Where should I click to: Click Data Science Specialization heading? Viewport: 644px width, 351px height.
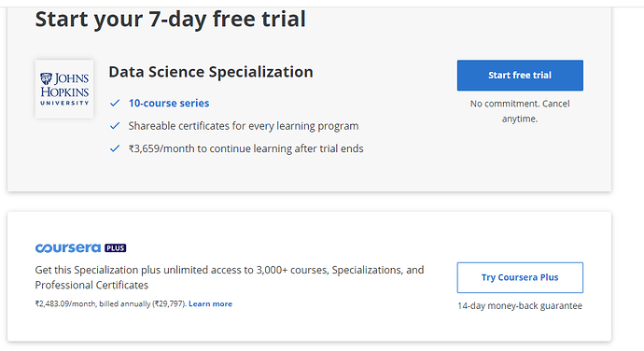pyautogui.click(x=211, y=72)
